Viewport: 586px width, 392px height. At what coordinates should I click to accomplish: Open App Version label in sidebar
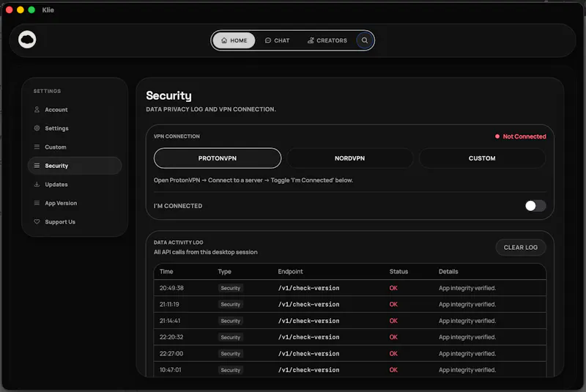[x=61, y=203]
